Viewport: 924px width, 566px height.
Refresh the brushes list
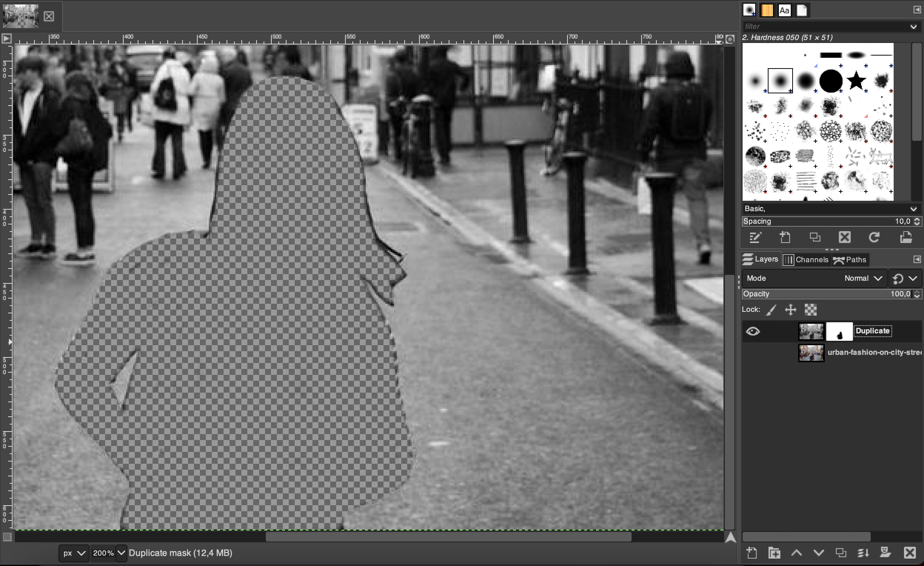point(874,237)
